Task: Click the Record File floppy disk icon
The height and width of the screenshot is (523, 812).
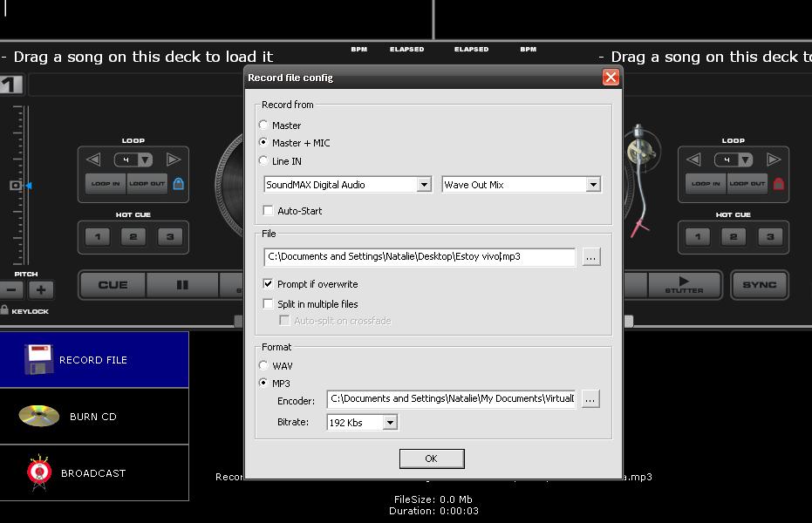Action: point(39,358)
